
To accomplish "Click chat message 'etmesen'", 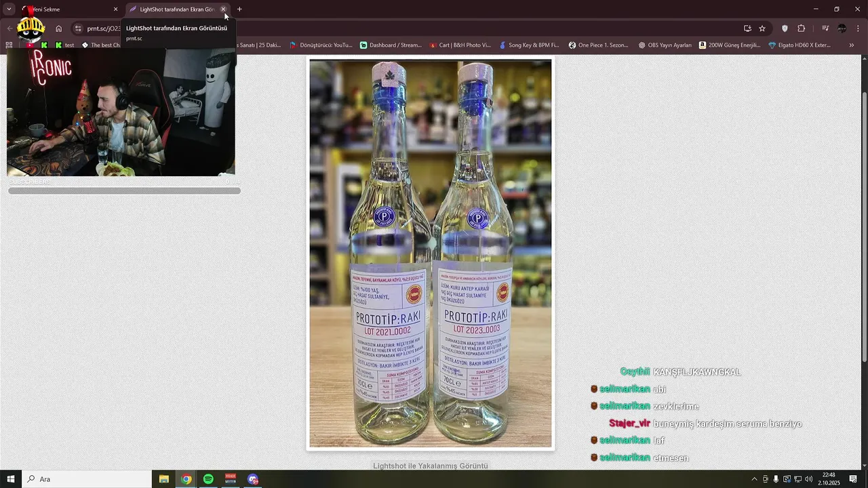I will tap(671, 458).
